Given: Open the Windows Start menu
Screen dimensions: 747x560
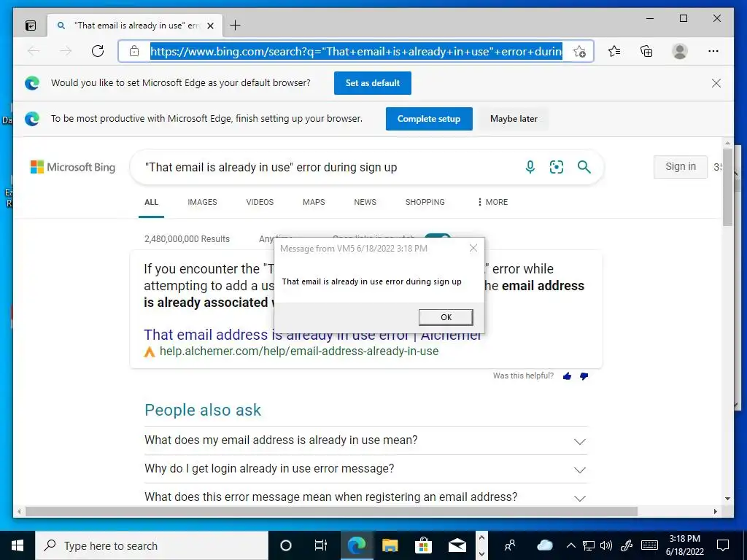Looking at the screenshot, I should click(18, 545).
